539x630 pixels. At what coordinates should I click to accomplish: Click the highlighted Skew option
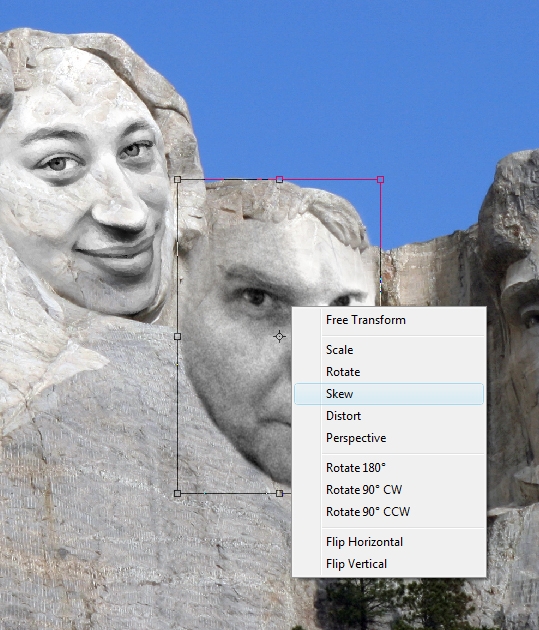pos(389,394)
